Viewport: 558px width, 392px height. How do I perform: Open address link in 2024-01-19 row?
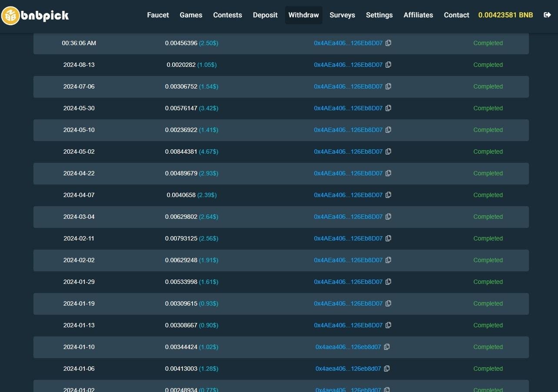[348, 303]
